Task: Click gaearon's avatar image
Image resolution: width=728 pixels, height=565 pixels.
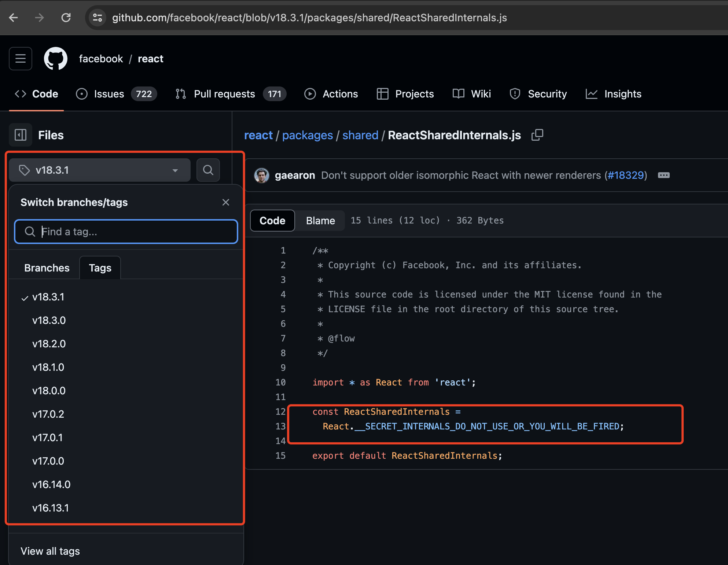Action: tap(262, 176)
